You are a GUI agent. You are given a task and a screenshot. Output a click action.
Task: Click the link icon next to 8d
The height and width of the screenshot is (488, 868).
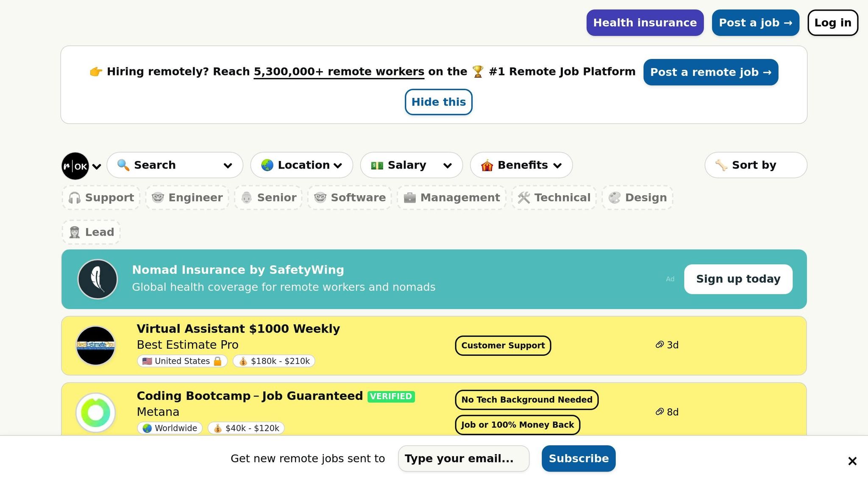click(x=659, y=412)
